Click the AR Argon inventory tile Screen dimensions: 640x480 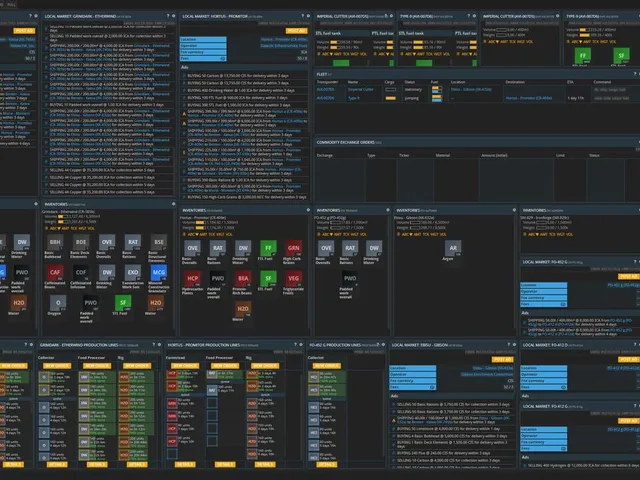453,248
